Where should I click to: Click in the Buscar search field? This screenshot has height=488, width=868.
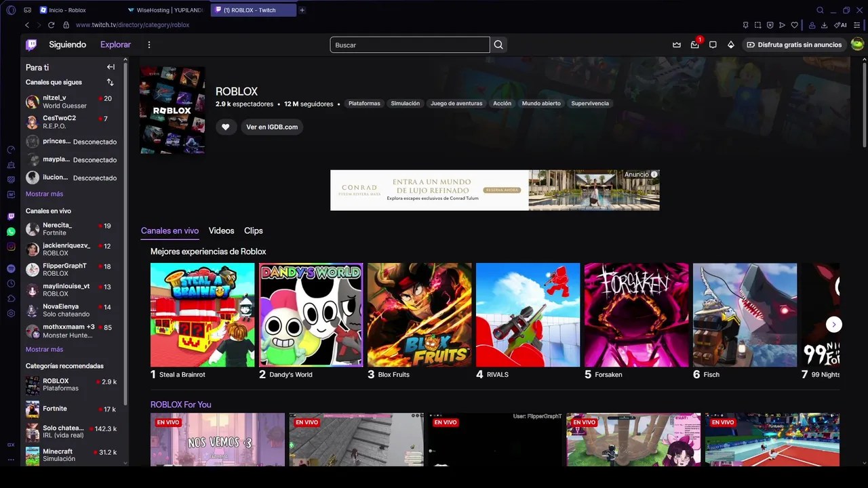click(x=410, y=45)
